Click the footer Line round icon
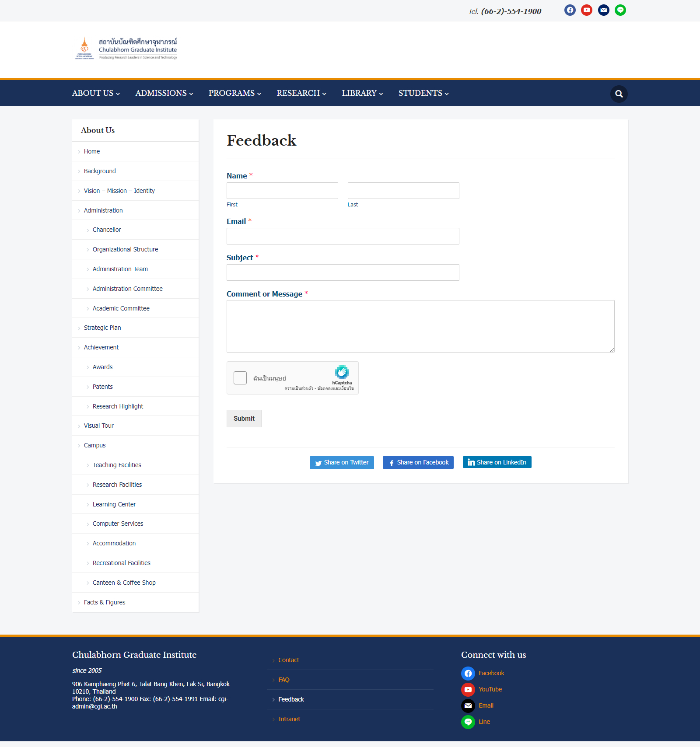 [468, 722]
